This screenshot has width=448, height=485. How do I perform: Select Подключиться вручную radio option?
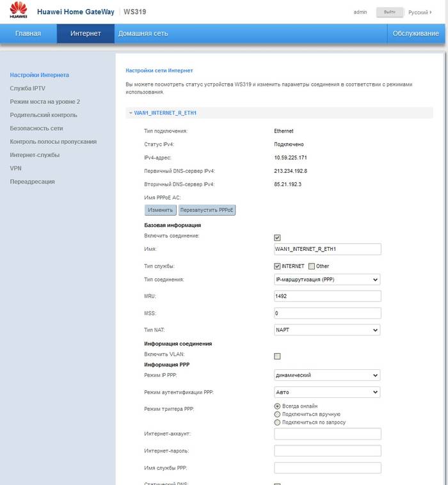(277, 414)
